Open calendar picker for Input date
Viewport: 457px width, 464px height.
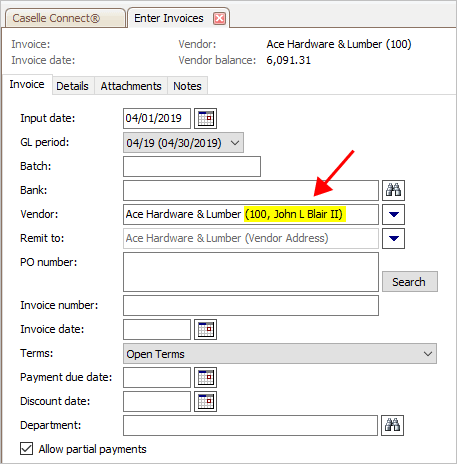[x=205, y=118]
